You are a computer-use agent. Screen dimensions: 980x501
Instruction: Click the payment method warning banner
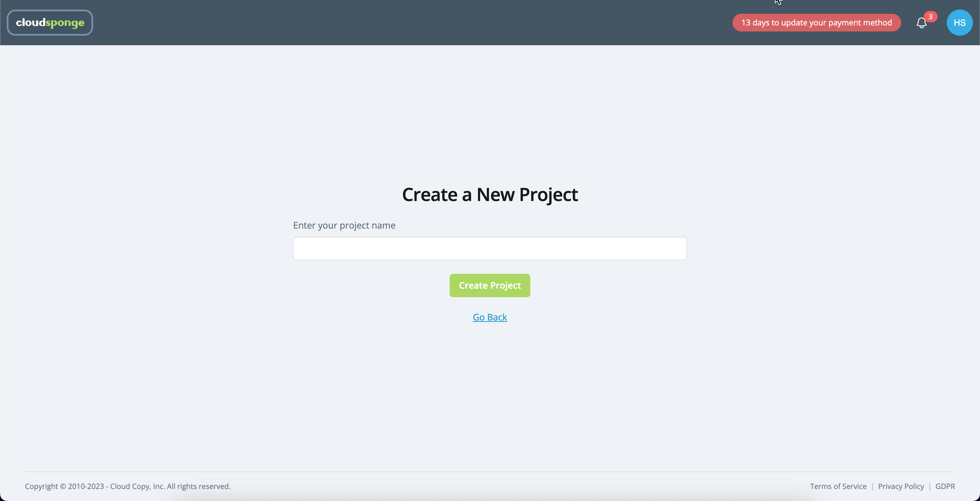[816, 23]
